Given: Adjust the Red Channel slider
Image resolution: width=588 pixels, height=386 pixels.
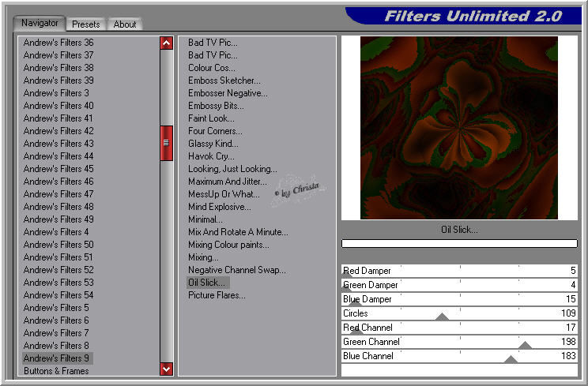Looking at the screenshot, I should 459,328.
